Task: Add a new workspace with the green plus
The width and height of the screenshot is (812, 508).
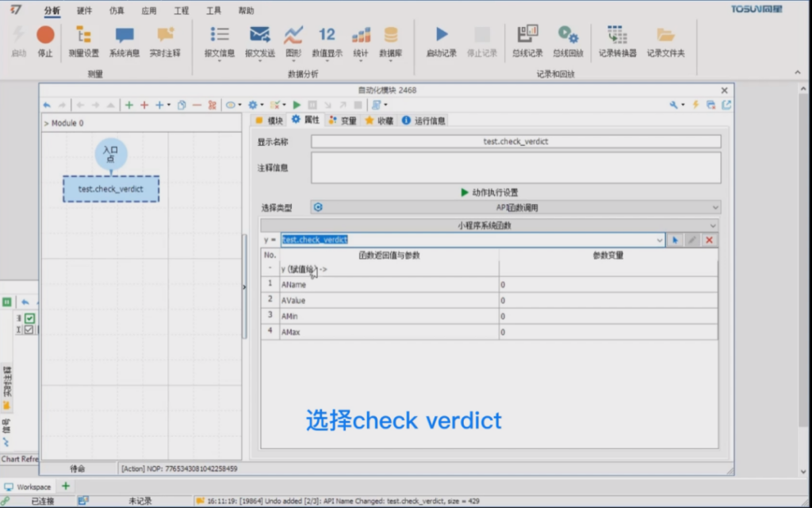Action: click(66, 487)
